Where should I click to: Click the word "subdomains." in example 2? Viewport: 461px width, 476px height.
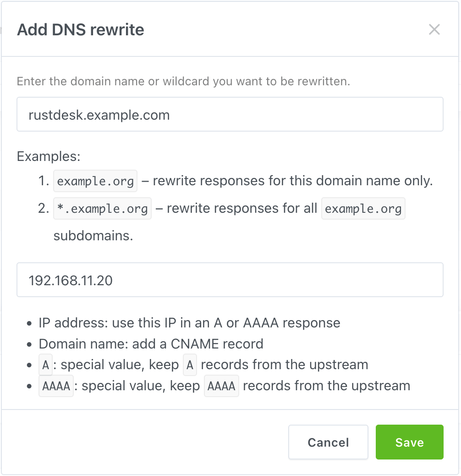click(x=93, y=236)
